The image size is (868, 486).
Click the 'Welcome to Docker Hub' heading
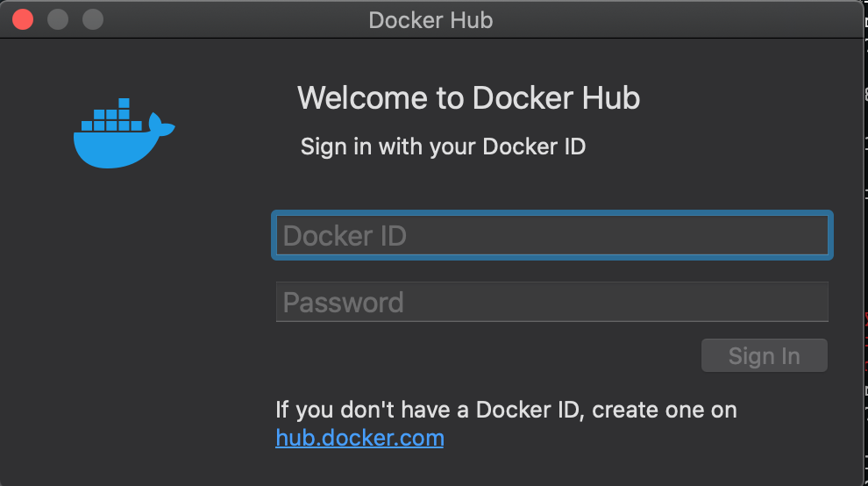pos(468,98)
